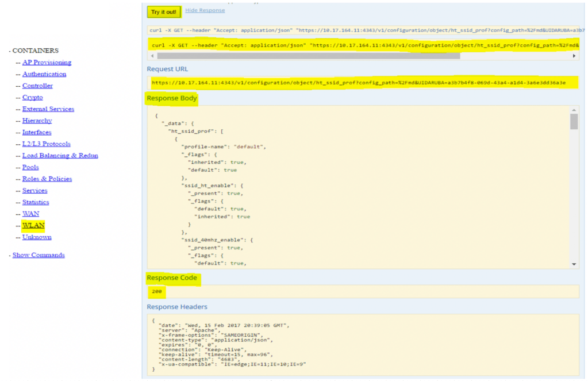The width and height of the screenshot is (588, 381).
Task: Select Load Balancing & Redun link
Action: click(60, 156)
